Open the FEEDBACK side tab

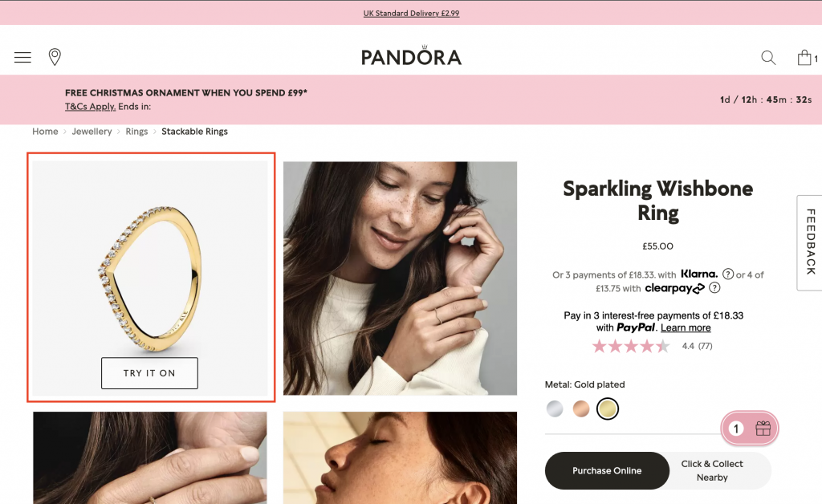pos(809,243)
